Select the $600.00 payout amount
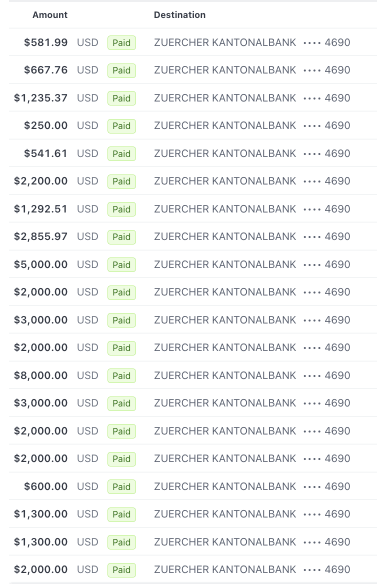 tap(45, 486)
